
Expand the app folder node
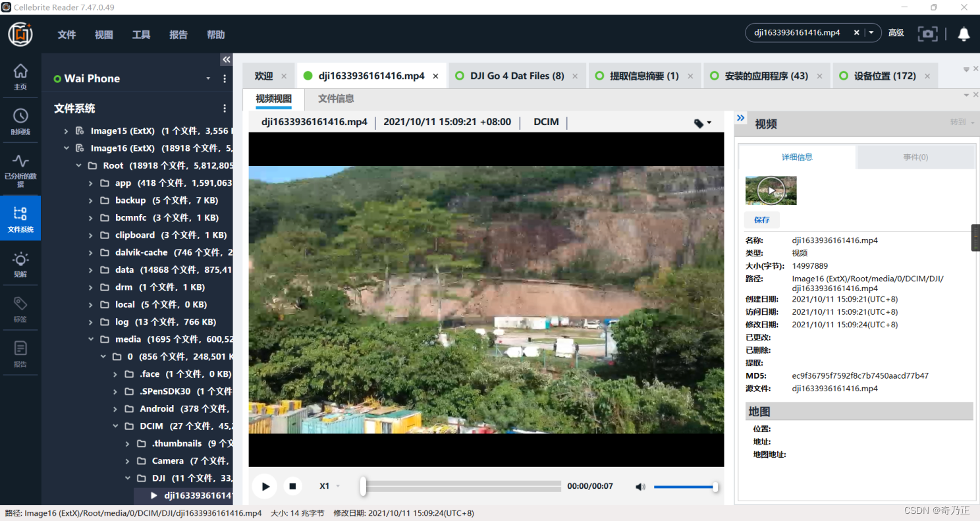91,183
